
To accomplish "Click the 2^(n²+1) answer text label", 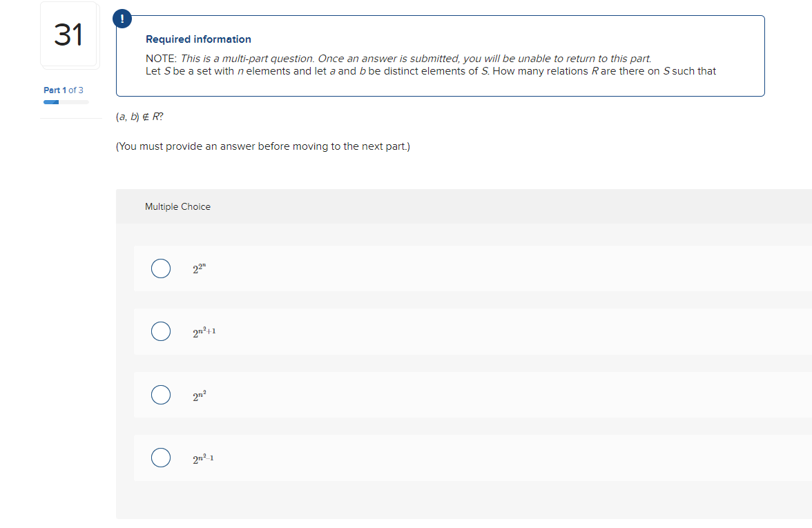I will (x=204, y=332).
